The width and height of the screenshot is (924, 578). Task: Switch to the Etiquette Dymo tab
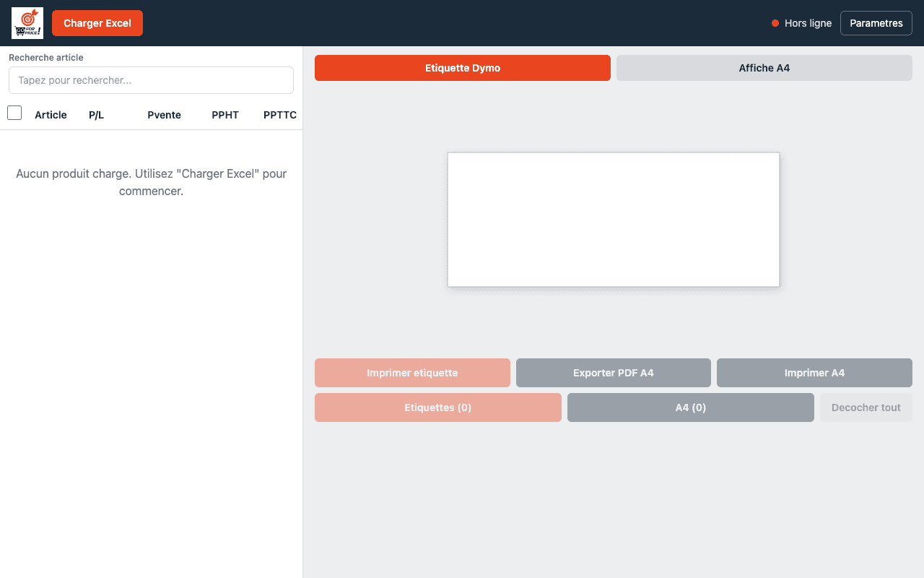[x=463, y=68]
